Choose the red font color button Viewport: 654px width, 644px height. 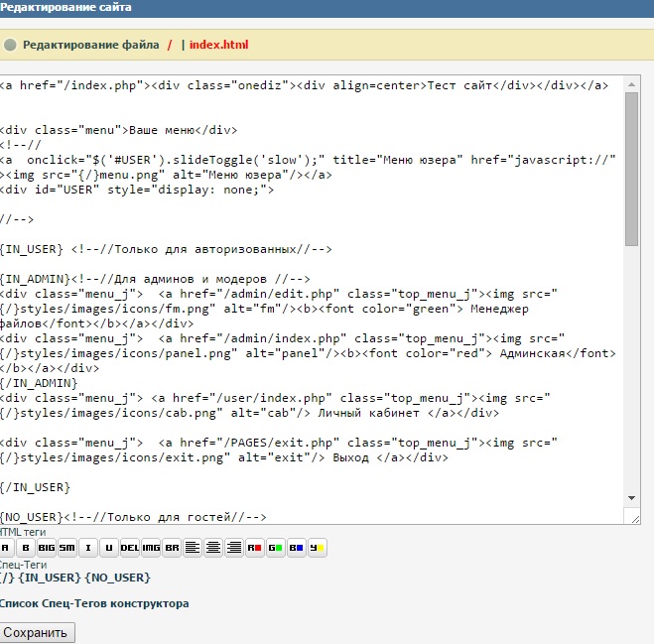coord(255,548)
